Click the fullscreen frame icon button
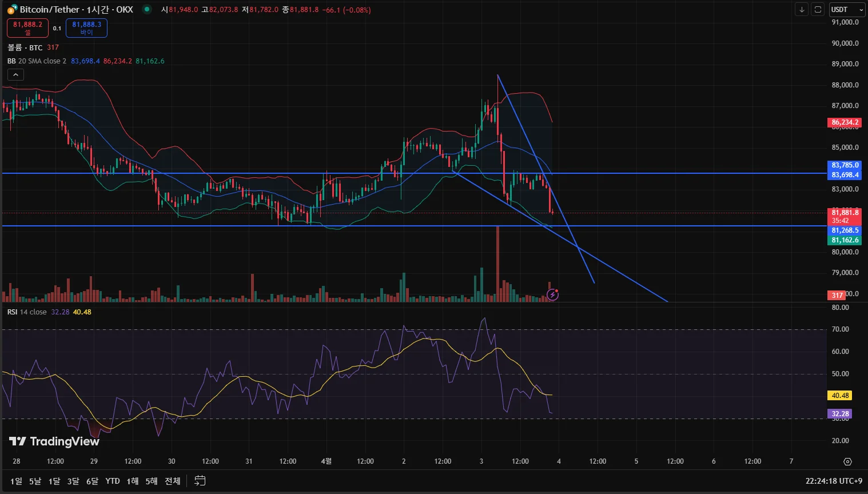This screenshot has width=868, height=494. tap(818, 10)
